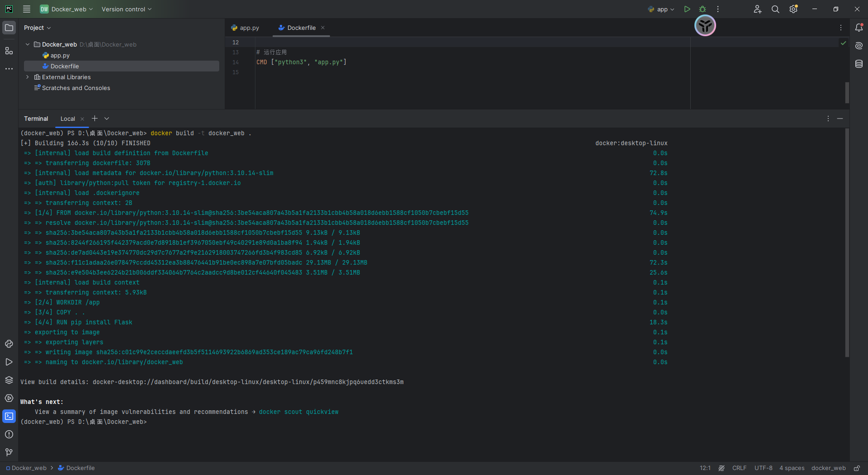
Task: Open Python Console layers icon
Action: (x=9, y=380)
